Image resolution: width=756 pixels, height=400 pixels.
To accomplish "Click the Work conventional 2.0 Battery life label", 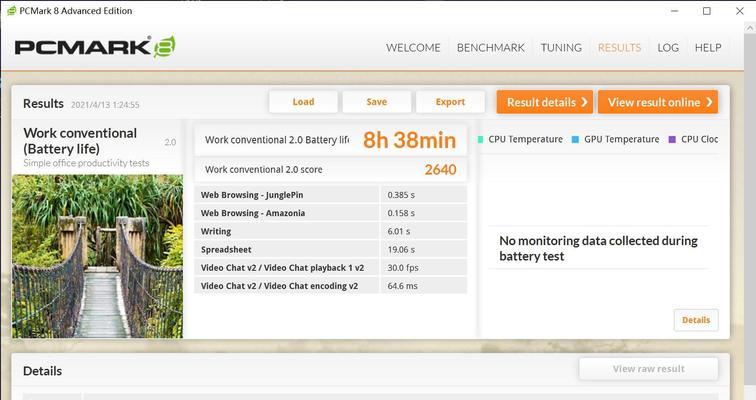I will click(277, 140).
